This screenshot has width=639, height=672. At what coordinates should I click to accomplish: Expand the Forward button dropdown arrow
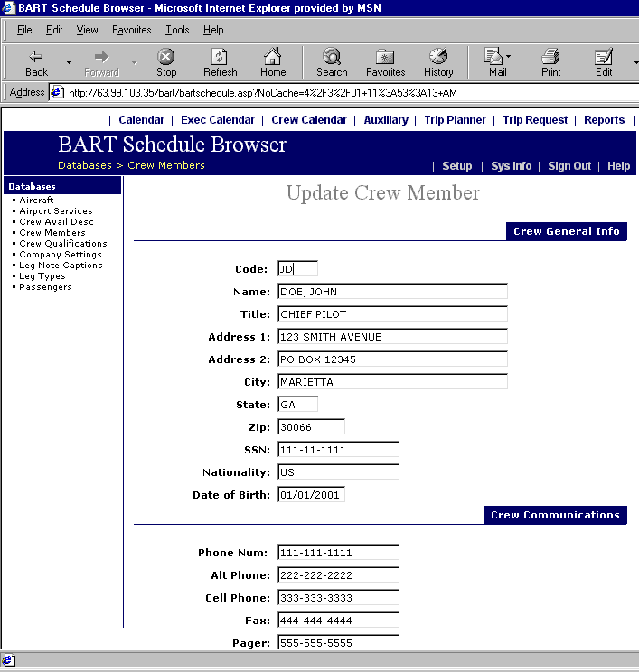pyautogui.click(x=135, y=63)
